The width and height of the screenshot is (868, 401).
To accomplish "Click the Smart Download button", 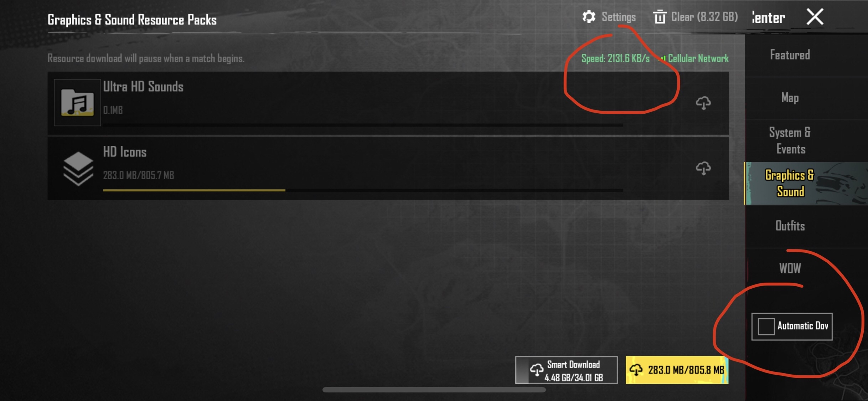I will click(x=566, y=370).
